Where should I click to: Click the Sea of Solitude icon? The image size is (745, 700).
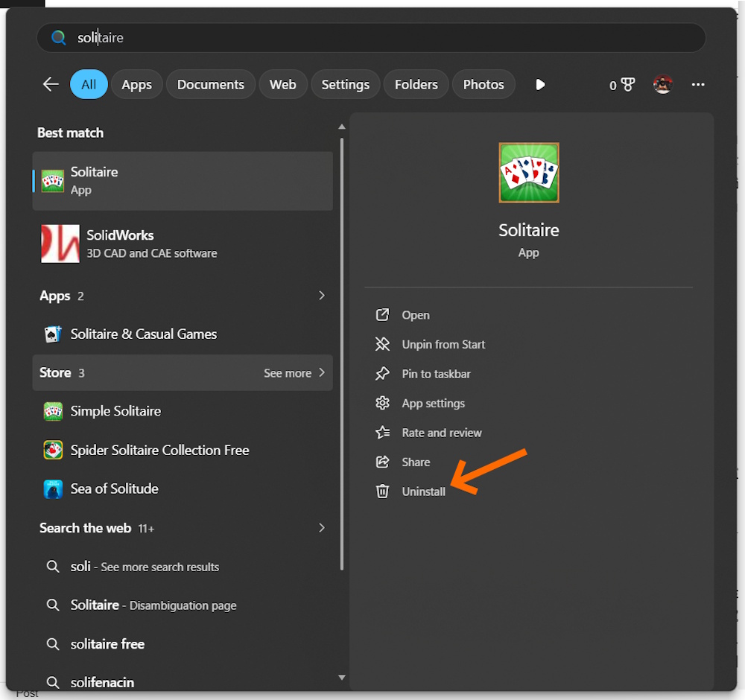pyautogui.click(x=53, y=489)
